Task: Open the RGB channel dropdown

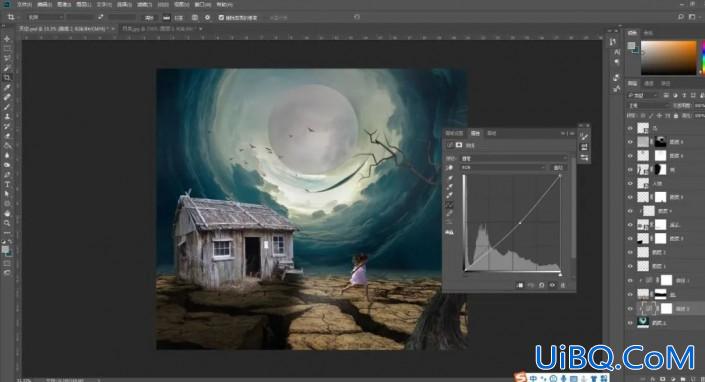Action: coord(503,168)
